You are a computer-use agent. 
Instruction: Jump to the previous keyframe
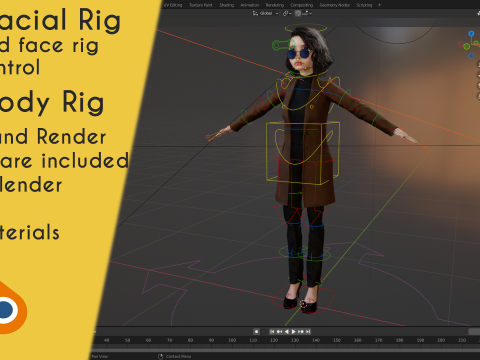pyautogui.click(x=279, y=331)
